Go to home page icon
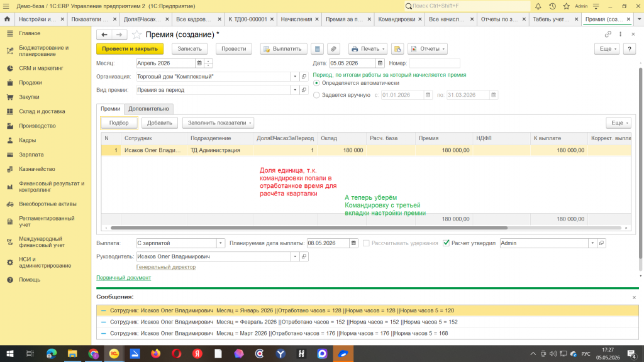This screenshot has width=644, height=362. tap(7, 19)
